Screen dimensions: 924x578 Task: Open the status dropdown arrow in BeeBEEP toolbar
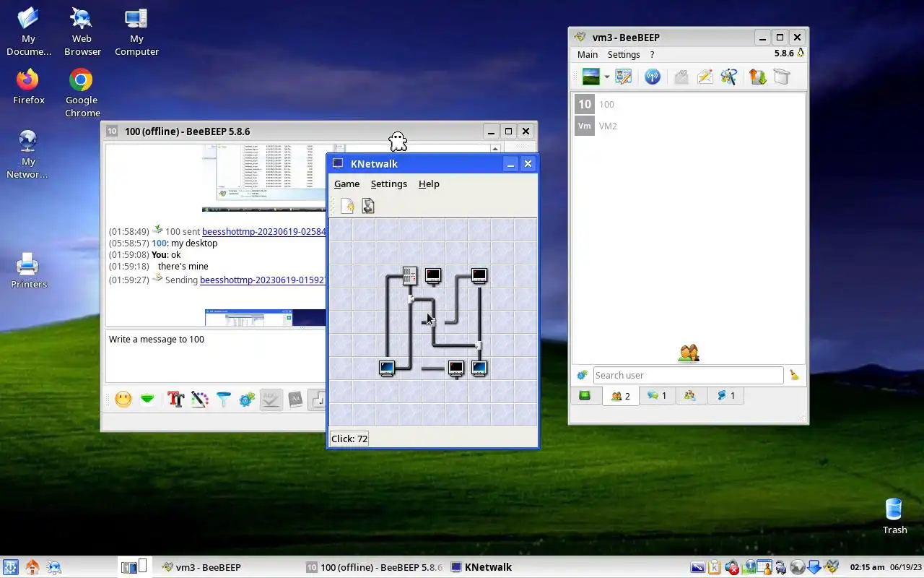coord(607,77)
